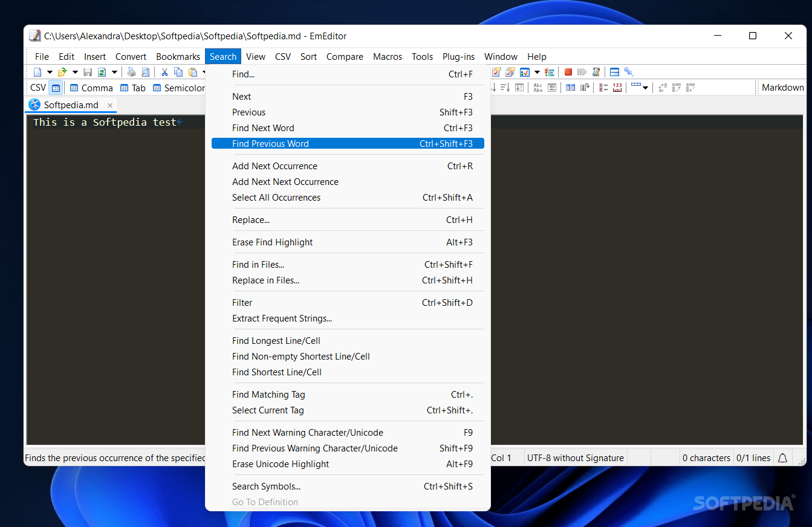This screenshot has width=812, height=527.
Task: Open the Compare menu
Action: tap(345, 57)
